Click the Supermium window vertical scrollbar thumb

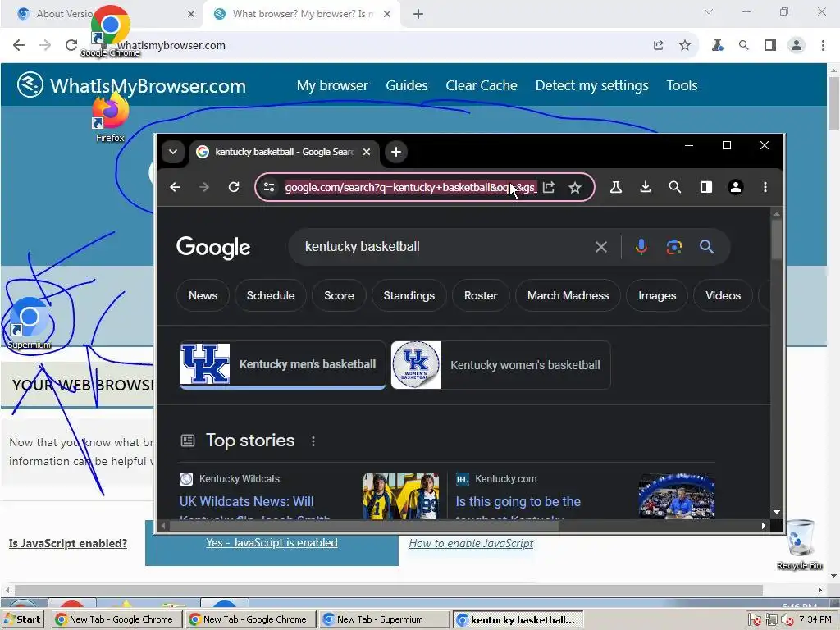coord(776,239)
